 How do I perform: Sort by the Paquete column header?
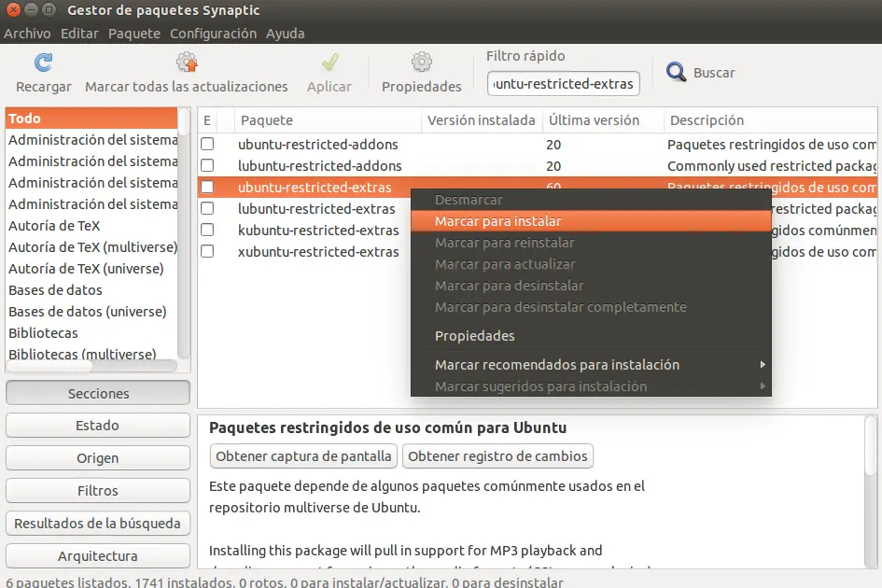click(328, 120)
